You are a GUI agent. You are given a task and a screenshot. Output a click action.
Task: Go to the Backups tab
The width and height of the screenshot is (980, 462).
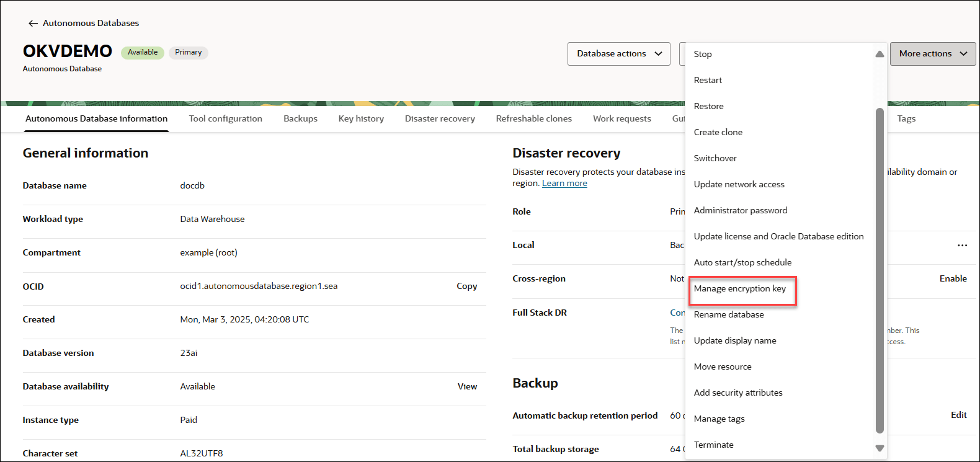click(300, 119)
